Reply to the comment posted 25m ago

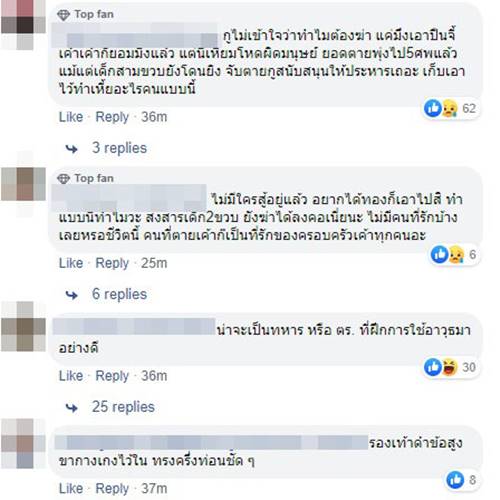(112, 263)
